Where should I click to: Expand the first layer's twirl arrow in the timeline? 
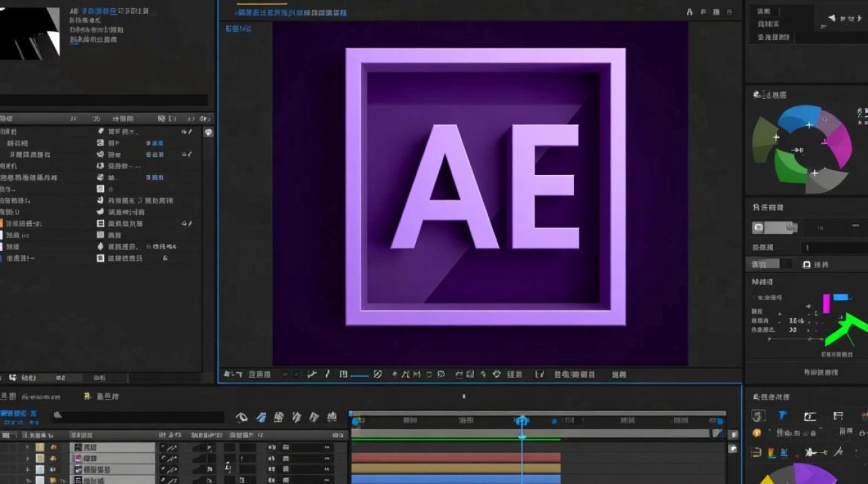pyautogui.click(x=27, y=447)
